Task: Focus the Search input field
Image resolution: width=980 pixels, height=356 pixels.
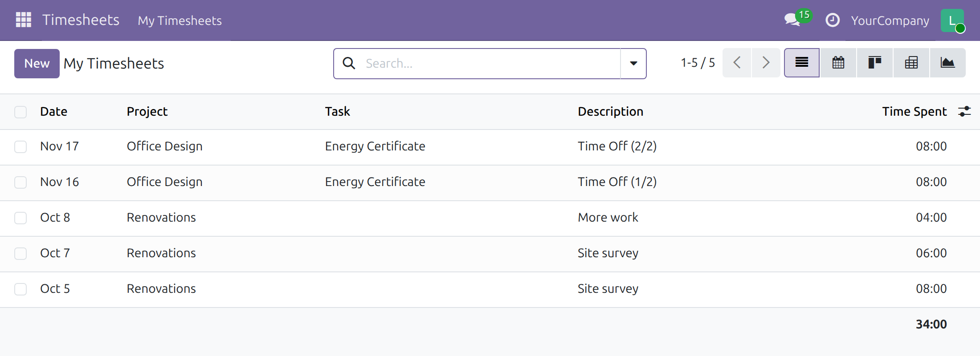Action: (x=490, y=64)
